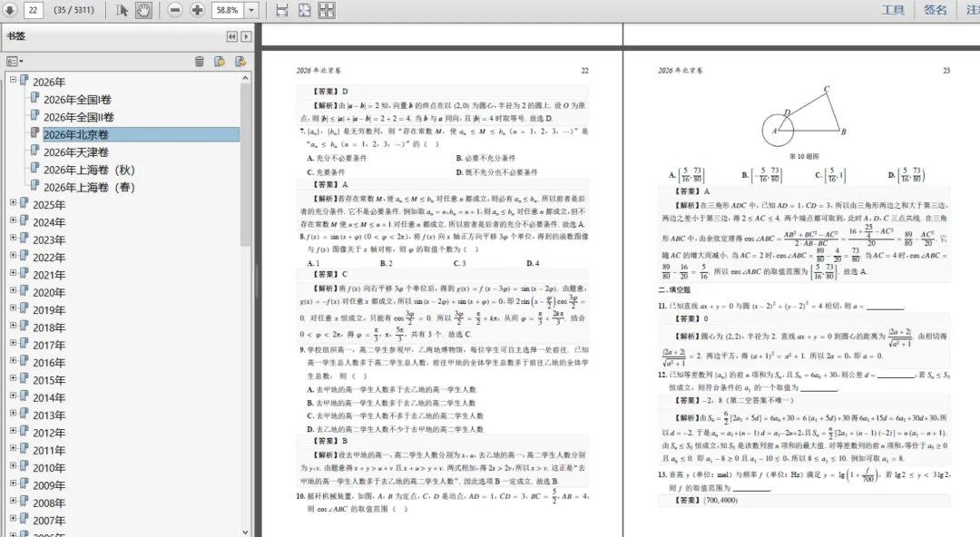Click bookmark list scrollbar down arrow

(x=246, y=532)
